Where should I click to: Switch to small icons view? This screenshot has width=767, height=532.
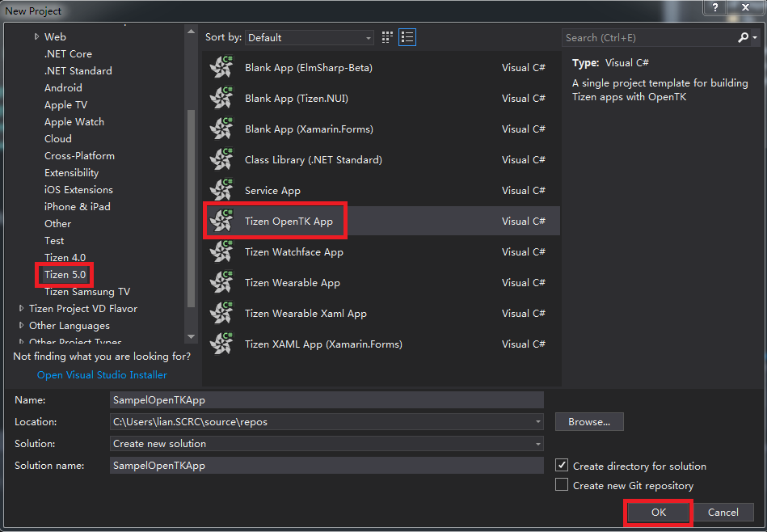click(386, 36)
